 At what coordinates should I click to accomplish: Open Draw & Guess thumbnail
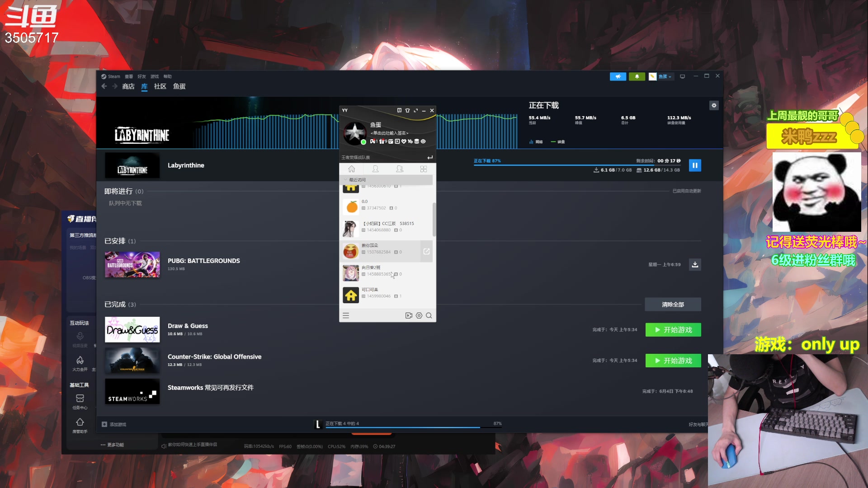tap(132, 329)
